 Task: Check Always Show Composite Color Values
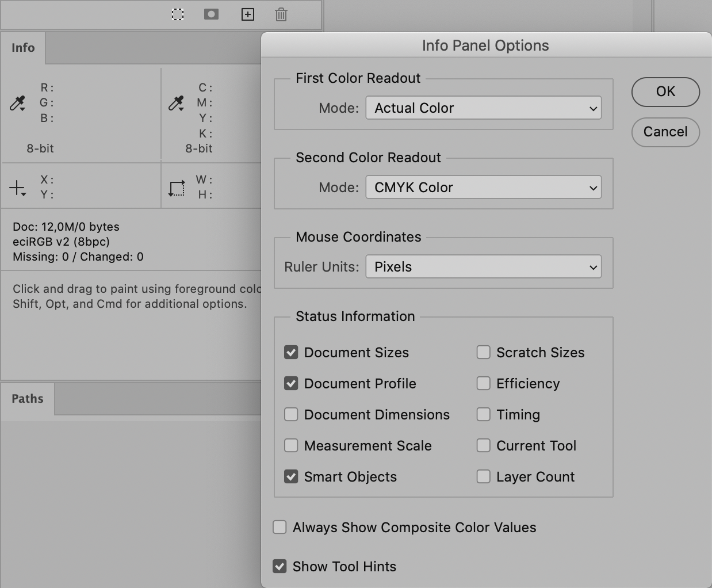tap(280, 527)
